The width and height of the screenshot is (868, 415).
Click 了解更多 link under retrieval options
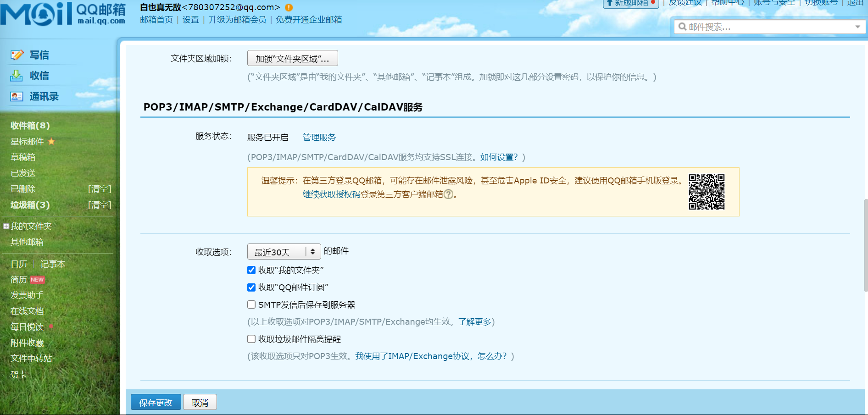475,322
